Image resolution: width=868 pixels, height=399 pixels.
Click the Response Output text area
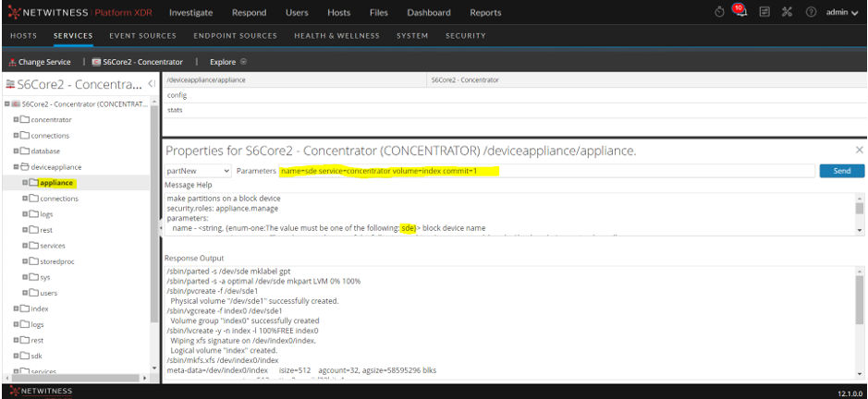[509, 321]
